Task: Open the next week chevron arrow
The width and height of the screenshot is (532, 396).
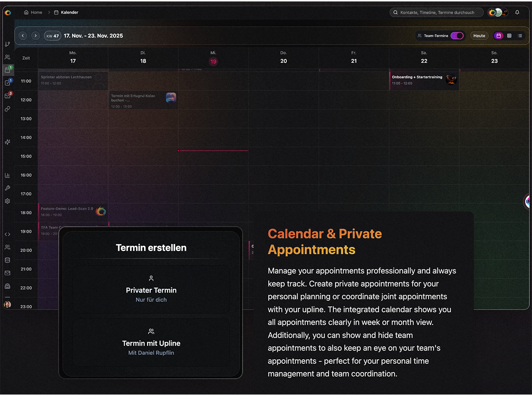Action: tap(35, 35)
